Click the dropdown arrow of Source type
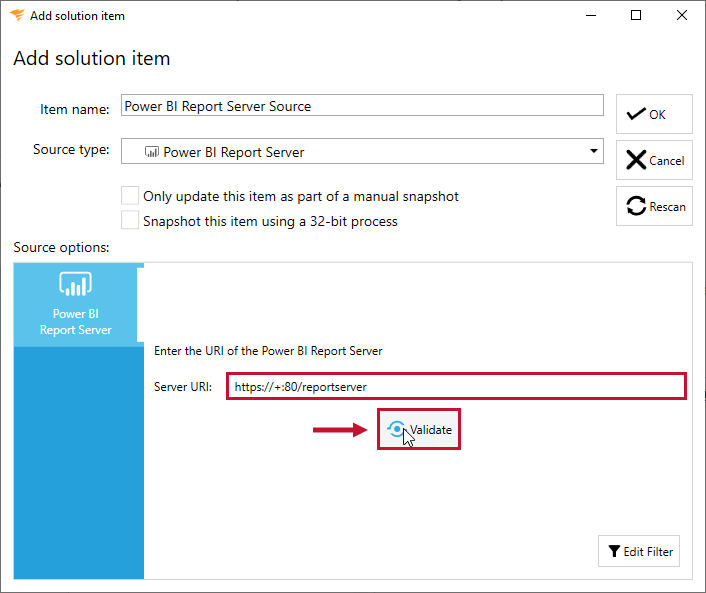706x593 pixels. [x=593, y=151]
